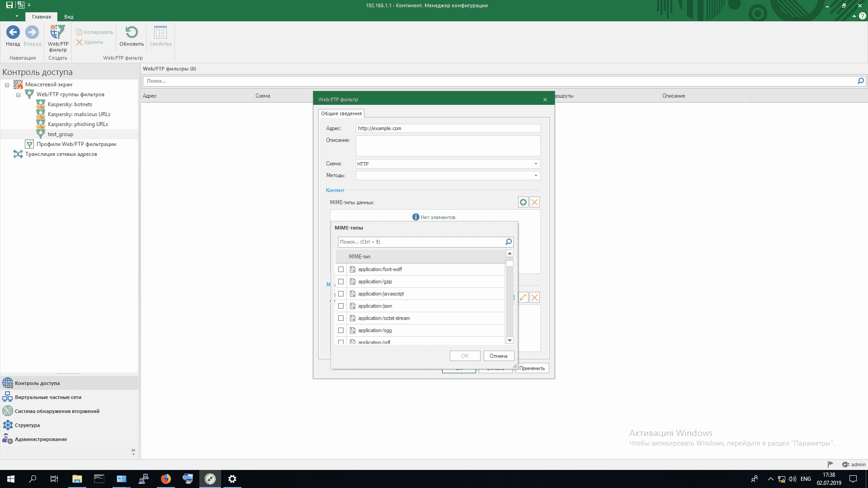
Task: Click the Back navigation arrow icon
Action: point(13,33)
